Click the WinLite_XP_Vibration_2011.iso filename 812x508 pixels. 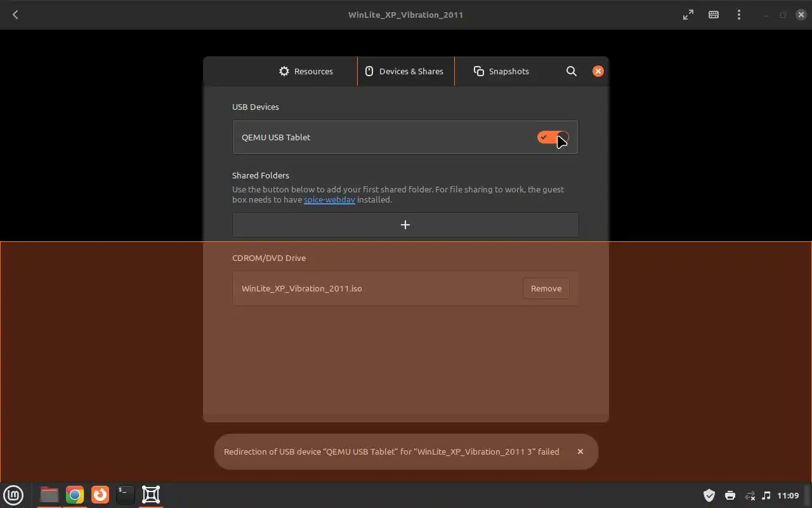(302, 288)
